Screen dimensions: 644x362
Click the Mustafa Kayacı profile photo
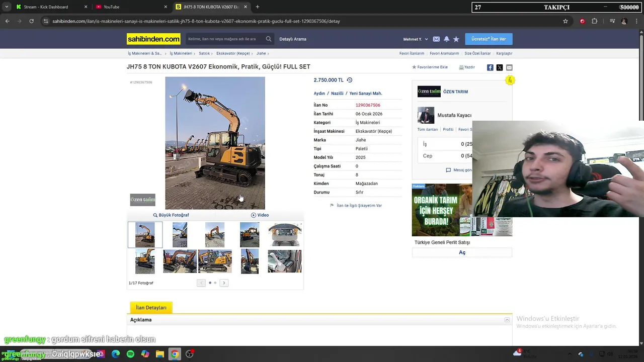pos(426,115)
